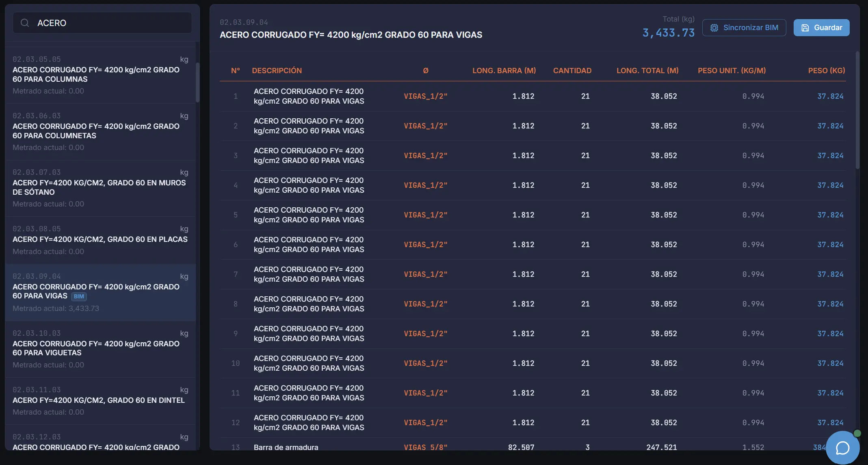868x465 pixels.
Task: Click 247.521 total length in row 13
Action: coord(662,447)
